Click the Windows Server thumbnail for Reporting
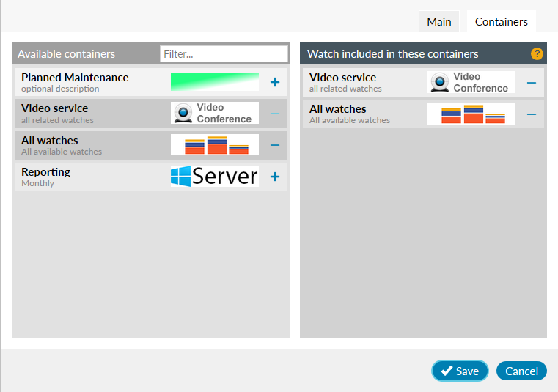Image resolution: width=558 pixels, height=392 pixels. tap(215, 176)
